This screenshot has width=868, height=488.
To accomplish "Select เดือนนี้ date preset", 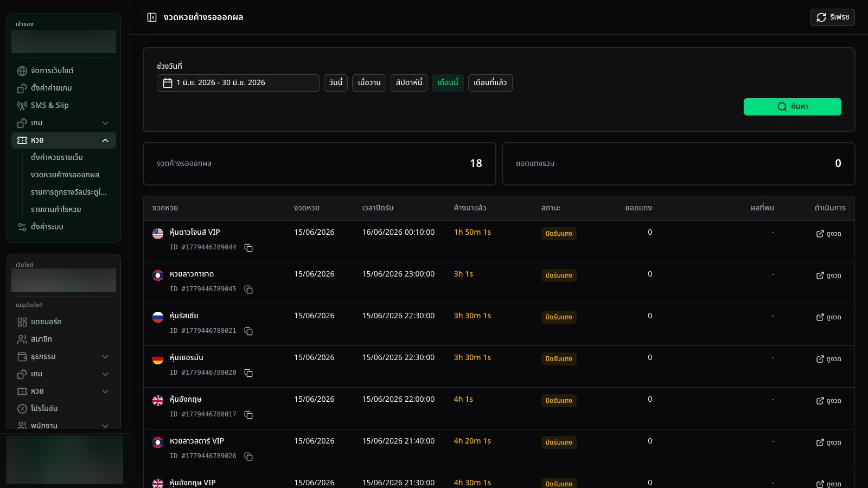I will point(448,83).
